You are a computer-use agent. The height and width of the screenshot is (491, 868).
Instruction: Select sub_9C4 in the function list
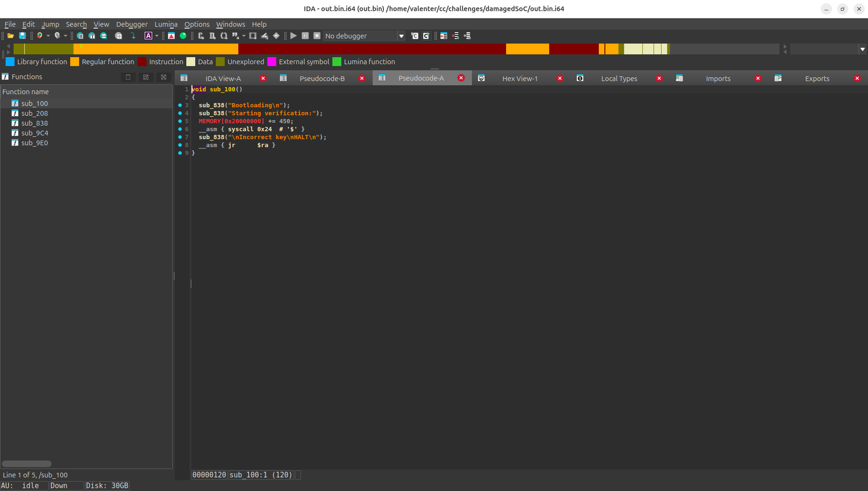[86, 133]
